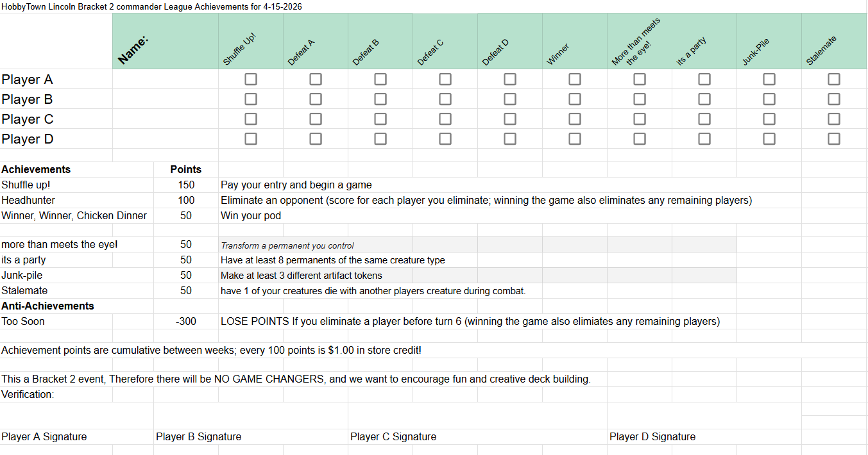Tick Player B Defeat C checkbox
This screenshot has height=455, width=868.
click(x=445, y=99)
